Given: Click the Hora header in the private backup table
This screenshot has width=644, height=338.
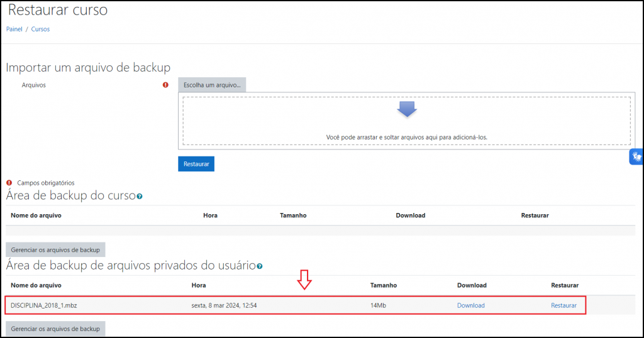Looking at the screenshot, I should pyautogui.click(x=198, y=285).
